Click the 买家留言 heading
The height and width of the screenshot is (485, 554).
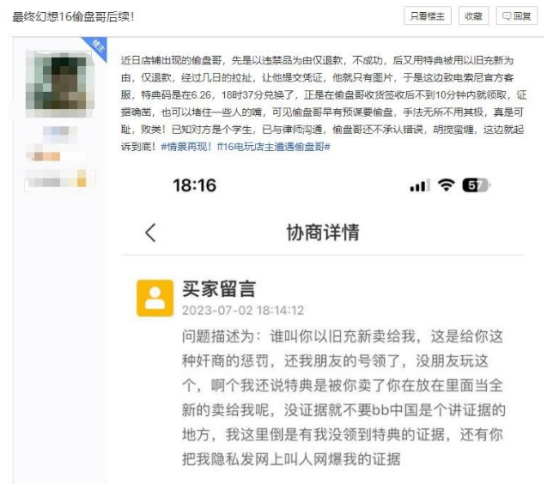(x=219, y=289)
